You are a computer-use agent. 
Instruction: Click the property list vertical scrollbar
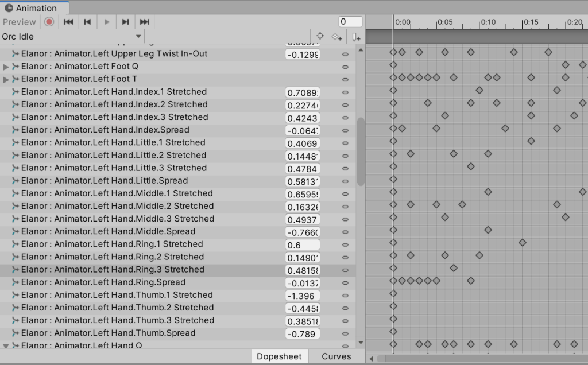tap(361, 152)
